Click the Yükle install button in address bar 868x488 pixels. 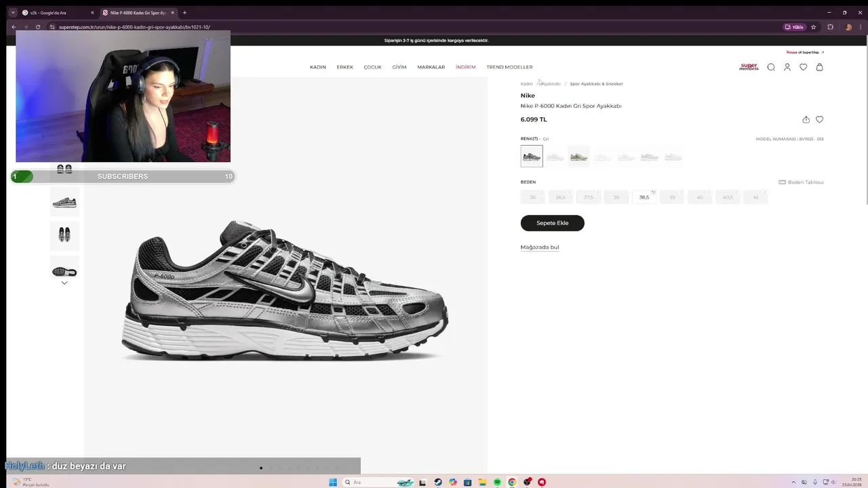coord(794,27)
